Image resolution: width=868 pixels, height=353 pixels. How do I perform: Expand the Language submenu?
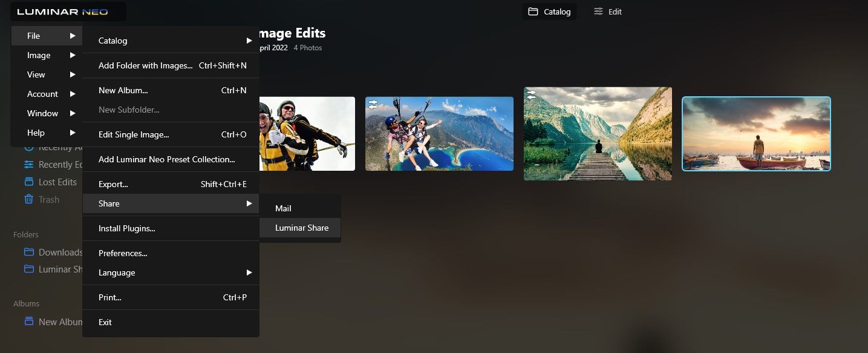click(x=171, y=272)
